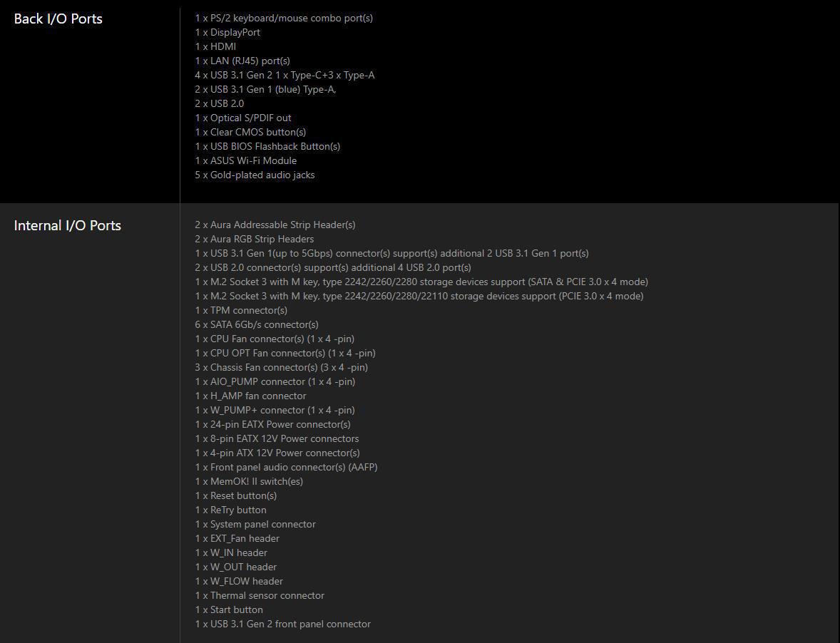840x643 pixels.
Task: Click the LAN (RJ45) port line
Action: 242,61
